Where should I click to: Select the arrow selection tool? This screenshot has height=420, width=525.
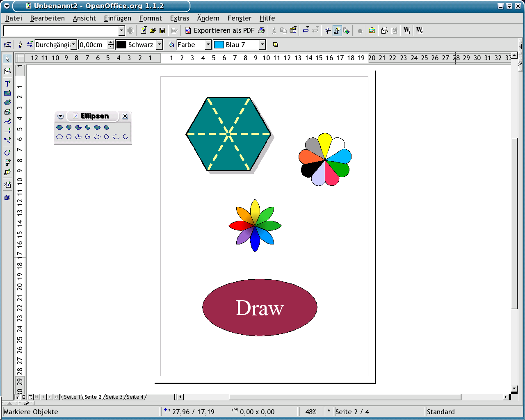(7, 59)
